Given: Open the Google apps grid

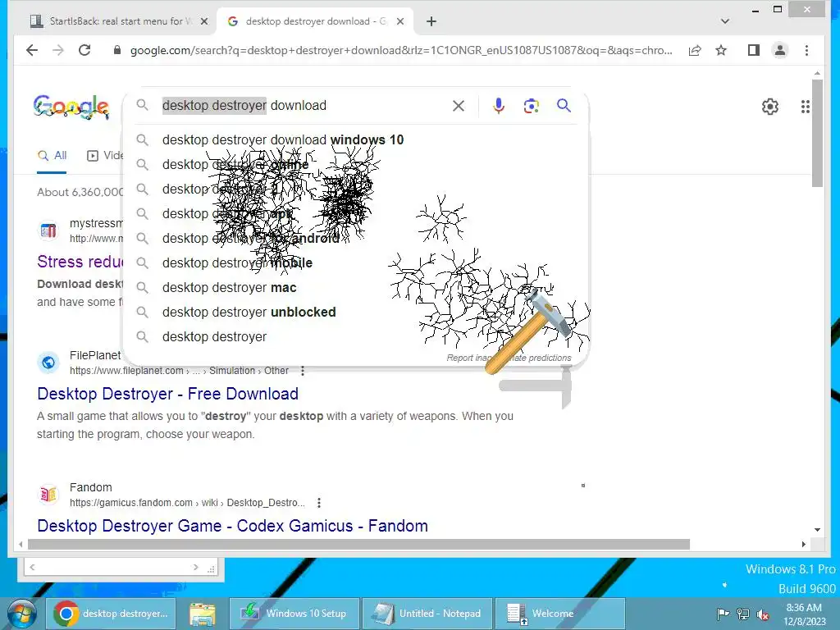Looking at the screenshot, I should (806, 107).
